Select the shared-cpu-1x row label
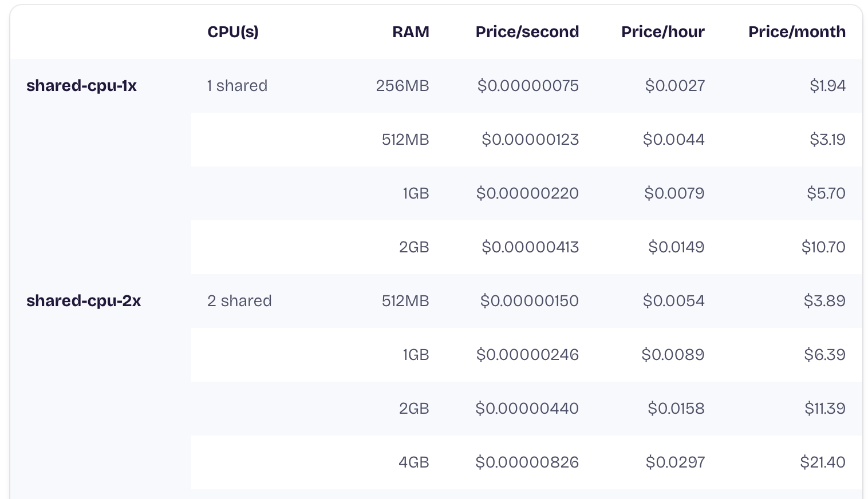The height and width of the screenshot is (499, 868). [82, 86]
